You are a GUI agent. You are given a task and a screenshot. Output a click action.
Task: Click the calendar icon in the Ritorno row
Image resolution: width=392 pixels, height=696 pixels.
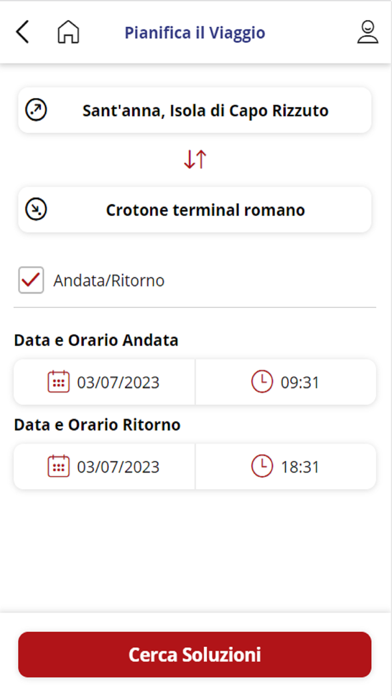(59, 466)
